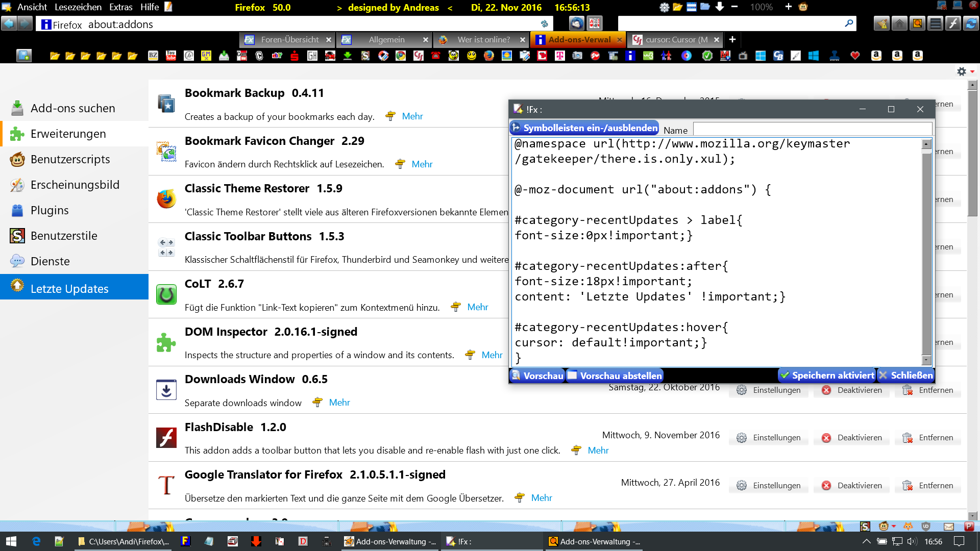Toggle Symbolleisten ein-/ausblenden in editor
Screen dimensions: 980x551
point(584,128)
